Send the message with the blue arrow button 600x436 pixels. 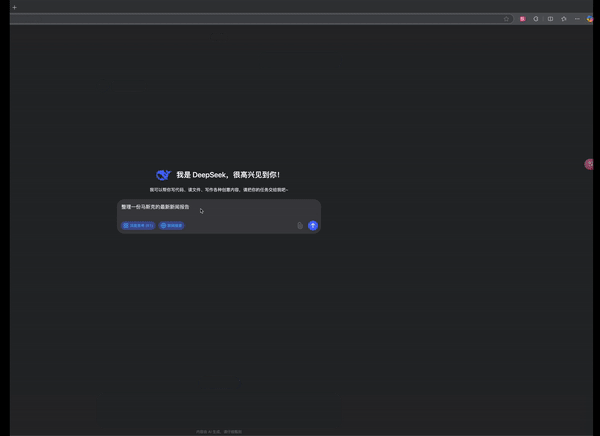coord(313,225)
